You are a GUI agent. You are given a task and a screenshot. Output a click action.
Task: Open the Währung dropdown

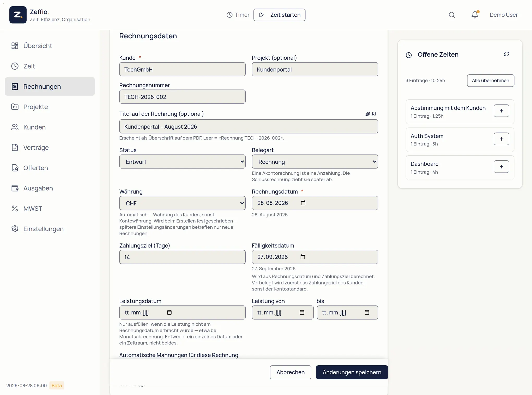[x=182, y=203]
